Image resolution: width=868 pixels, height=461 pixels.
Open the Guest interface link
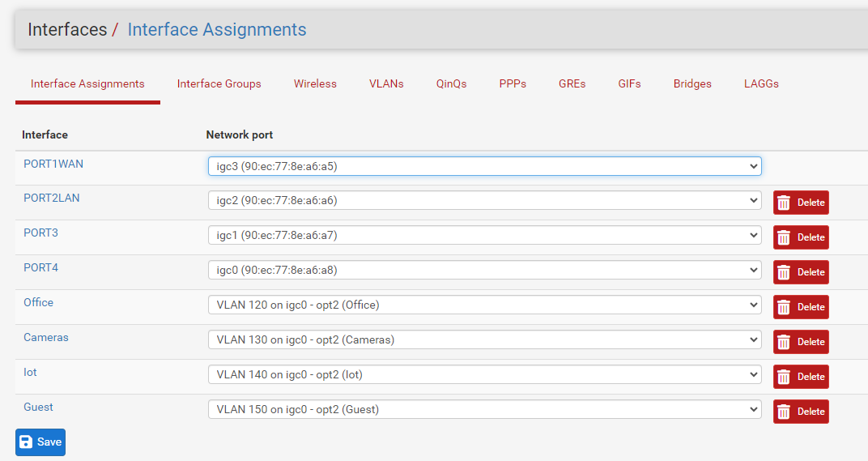coord(38,408)
